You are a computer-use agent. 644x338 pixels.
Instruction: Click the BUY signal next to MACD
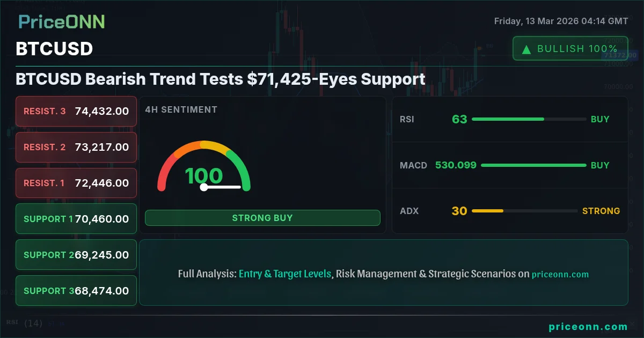600,165
